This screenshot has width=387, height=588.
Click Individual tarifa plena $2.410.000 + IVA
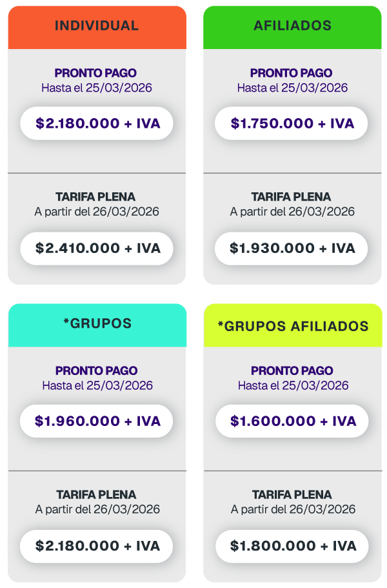tap(97, 248)
